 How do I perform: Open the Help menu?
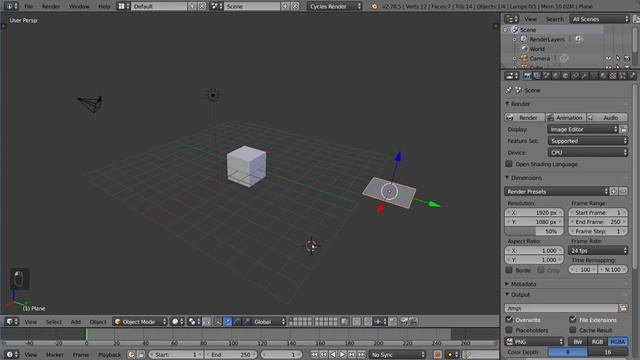pos(104,7)
